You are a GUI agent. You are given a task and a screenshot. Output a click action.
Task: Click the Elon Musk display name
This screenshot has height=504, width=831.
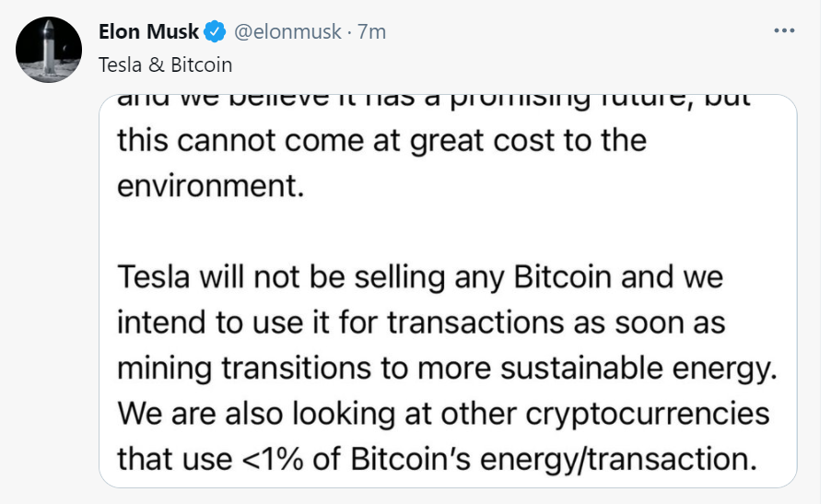click(x=148, y=32)
